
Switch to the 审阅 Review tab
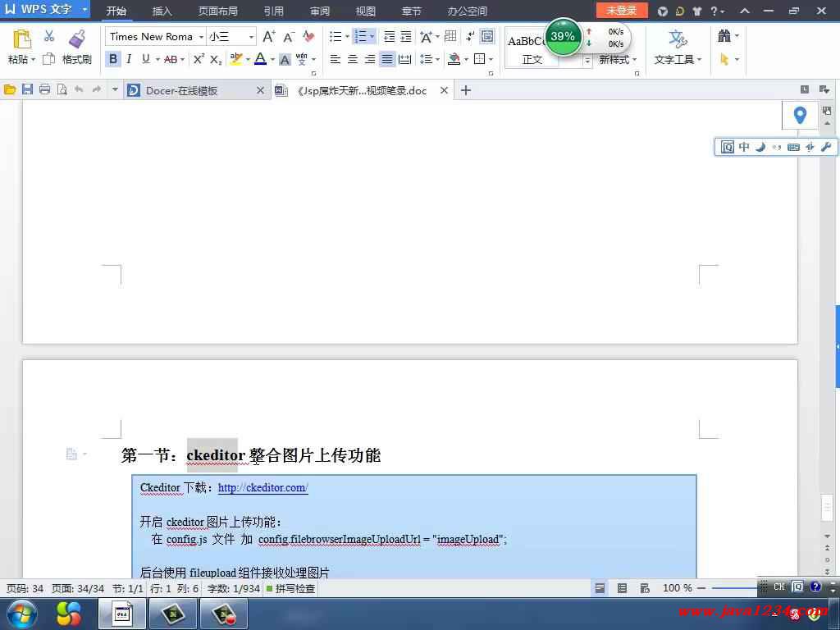tap(320, 11)
